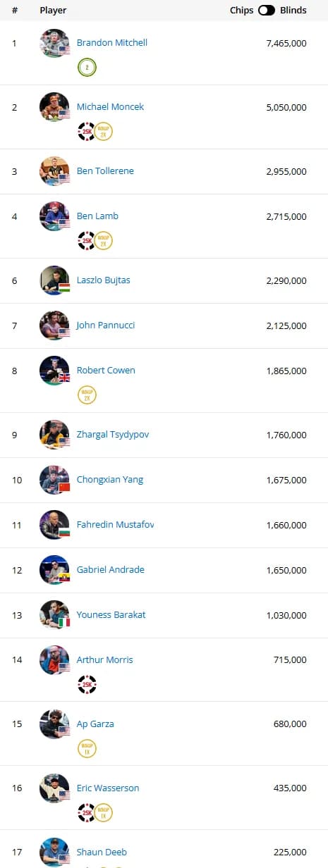
Task: Click the 25K chip badge under Arthur Morris
Action: [x=87, y=684]
